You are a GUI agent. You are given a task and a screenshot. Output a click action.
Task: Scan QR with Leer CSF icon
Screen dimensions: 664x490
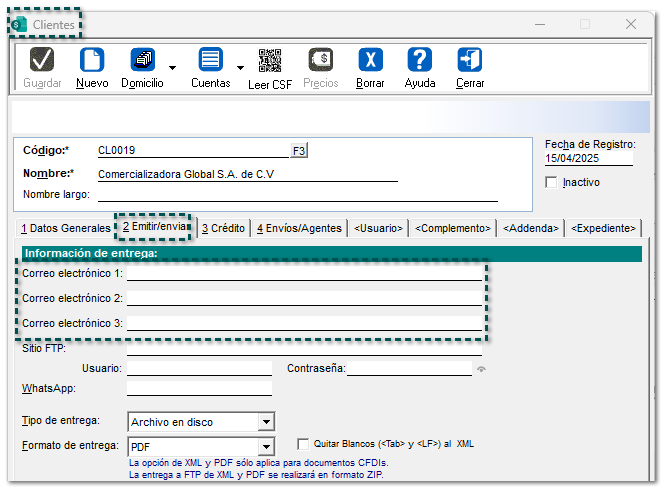tap(269, 60)
